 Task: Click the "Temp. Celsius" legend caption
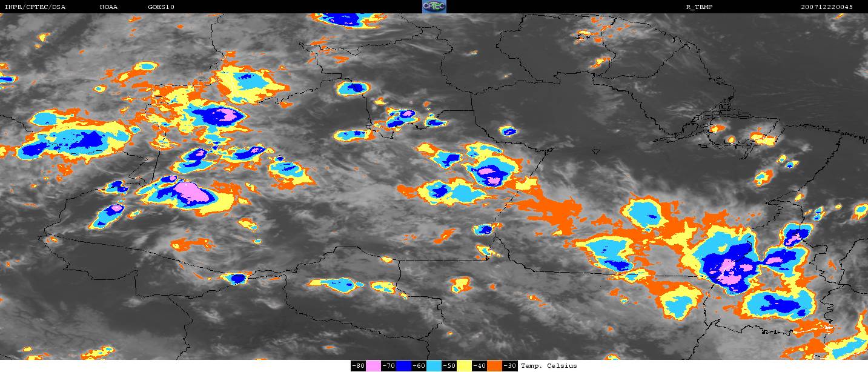tap(549, 366)
